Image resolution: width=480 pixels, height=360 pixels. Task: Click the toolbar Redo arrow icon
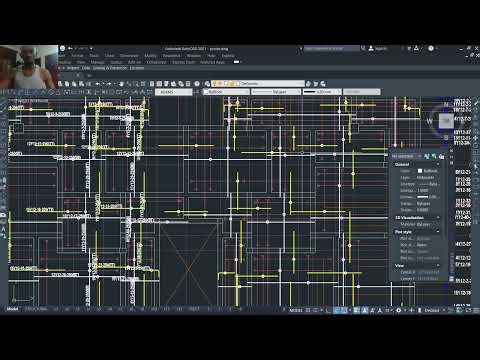coord(109,84)
